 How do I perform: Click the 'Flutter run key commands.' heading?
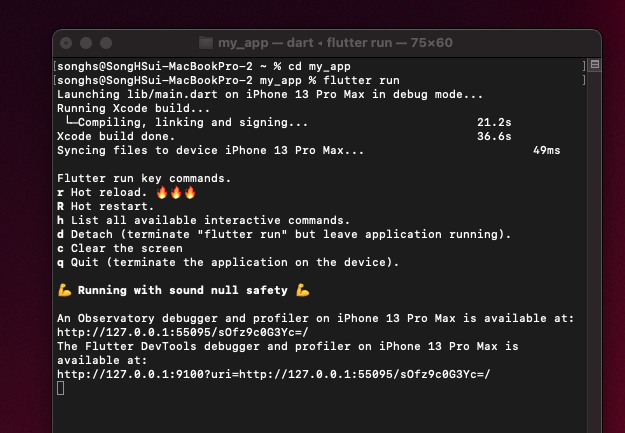(x=144, y=178)
